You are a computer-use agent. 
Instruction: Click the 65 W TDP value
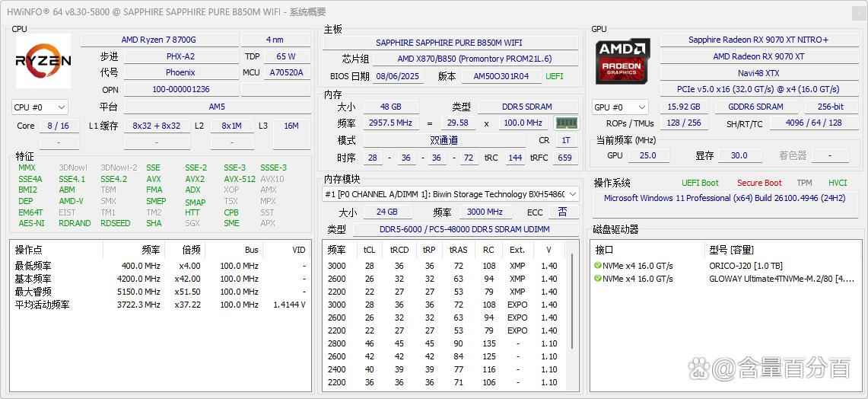coord(286,56)
